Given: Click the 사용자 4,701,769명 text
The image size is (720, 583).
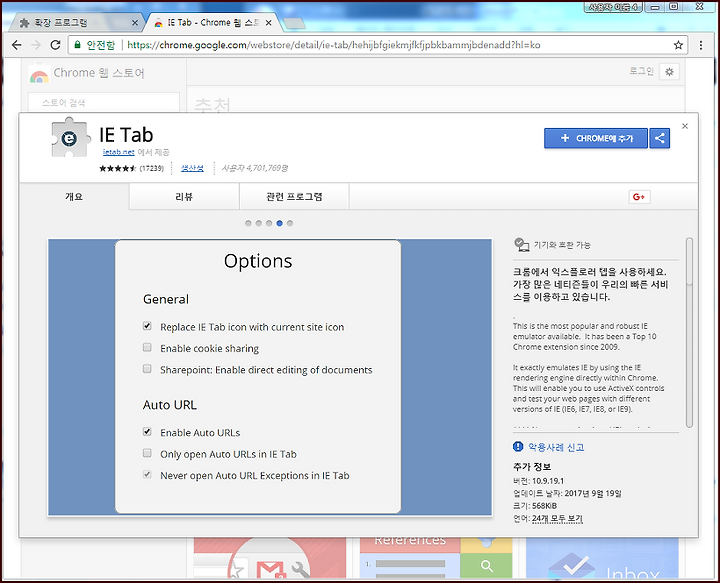Looking at the screenshot, I should click(x=255, y=168).
